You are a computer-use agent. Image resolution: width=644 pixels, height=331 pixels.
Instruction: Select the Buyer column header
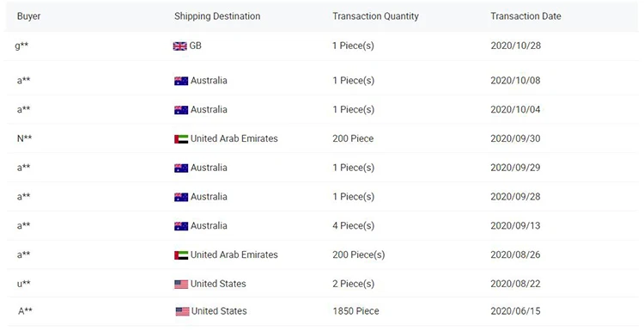[x=28, y=16]
